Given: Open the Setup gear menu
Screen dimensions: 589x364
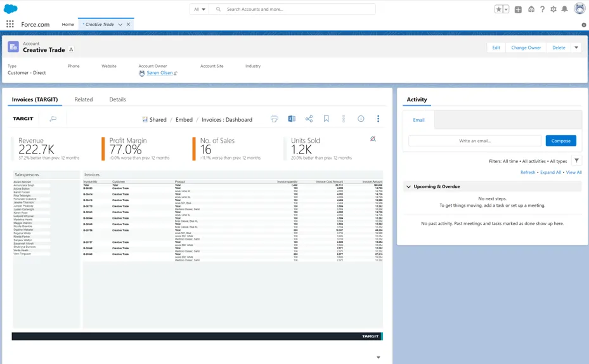Looking at the screenshot, I should point(553,10).
